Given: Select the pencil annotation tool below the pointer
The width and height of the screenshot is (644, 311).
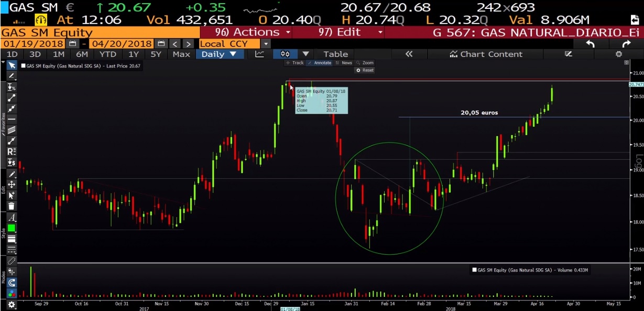Looking at the screenshot, I should tap(11, 76).
